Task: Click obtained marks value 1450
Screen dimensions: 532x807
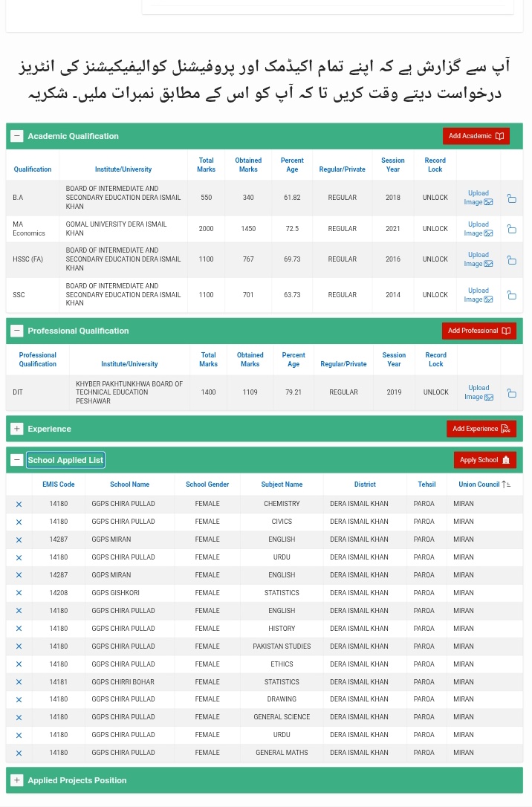Action: pos(248,229)
